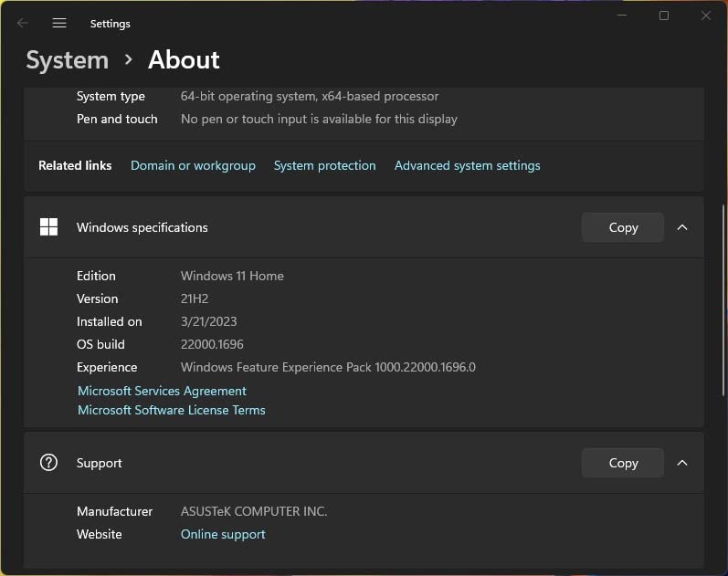Open Microsoft Software License Terms

[x=172, y=410]
